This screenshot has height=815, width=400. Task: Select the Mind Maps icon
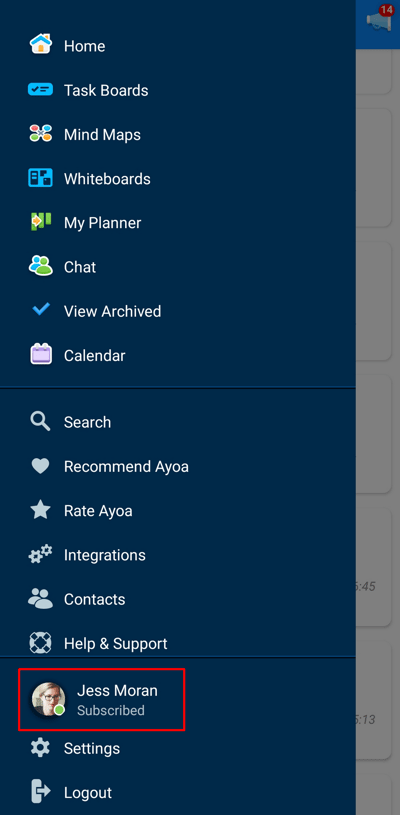(41, 134)
